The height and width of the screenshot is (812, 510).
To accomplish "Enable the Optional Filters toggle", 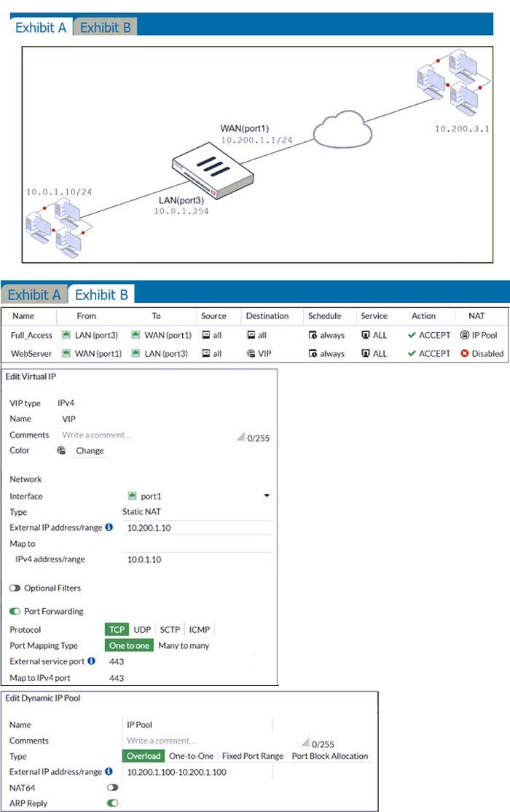I will pos(15,588).
